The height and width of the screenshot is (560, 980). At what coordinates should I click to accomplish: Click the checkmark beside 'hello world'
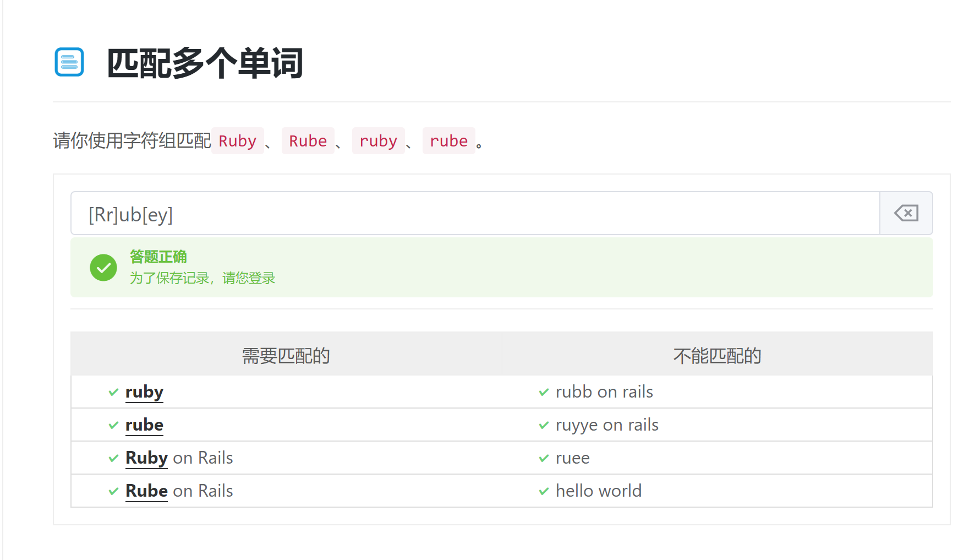(544, 491)
